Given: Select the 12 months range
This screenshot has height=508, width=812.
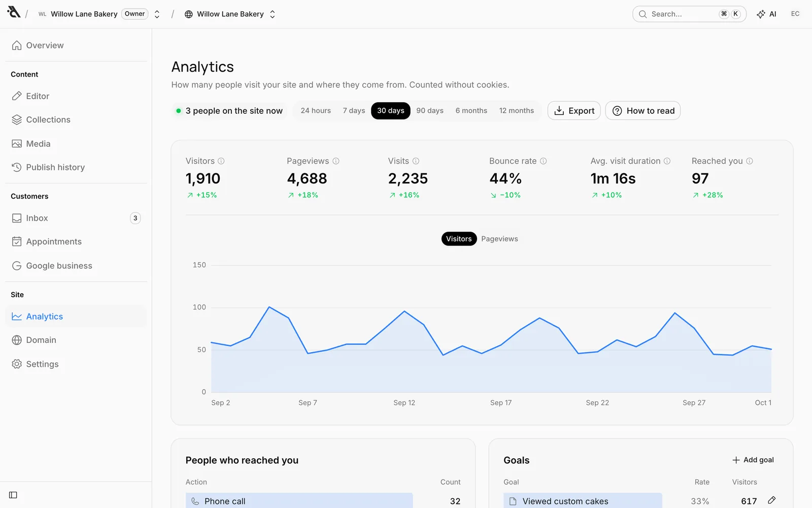Looking at the screenshot, I should (x=517, y=111).
